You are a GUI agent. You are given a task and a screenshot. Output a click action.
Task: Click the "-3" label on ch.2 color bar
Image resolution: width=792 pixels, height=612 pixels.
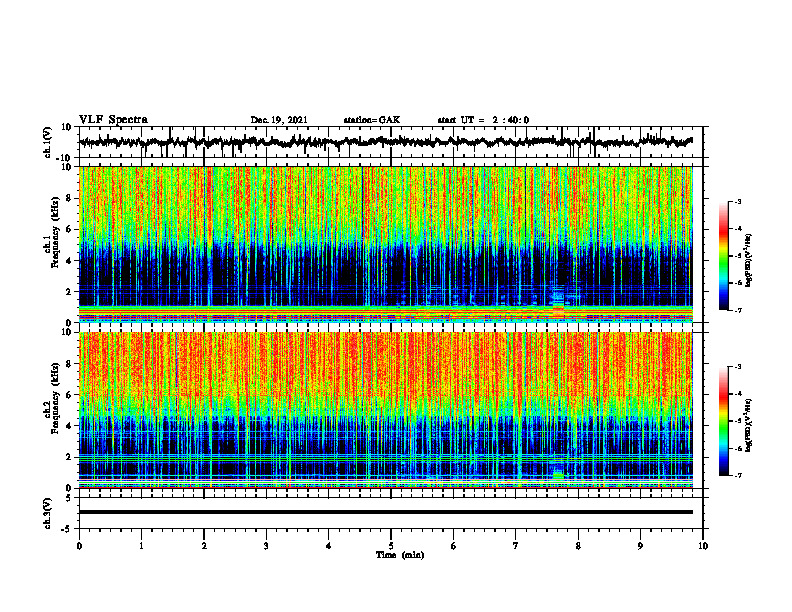(x=738, y=367)
